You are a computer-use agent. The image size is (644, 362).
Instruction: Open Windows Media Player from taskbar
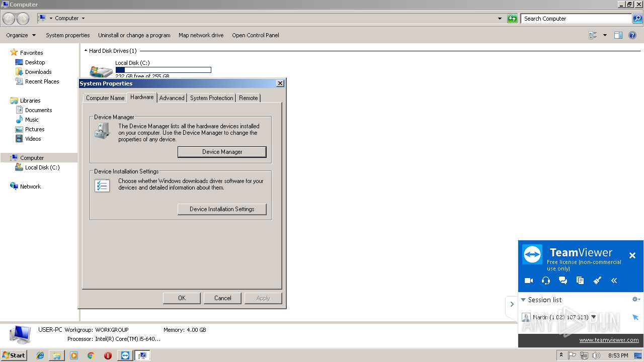pos(74,355)
